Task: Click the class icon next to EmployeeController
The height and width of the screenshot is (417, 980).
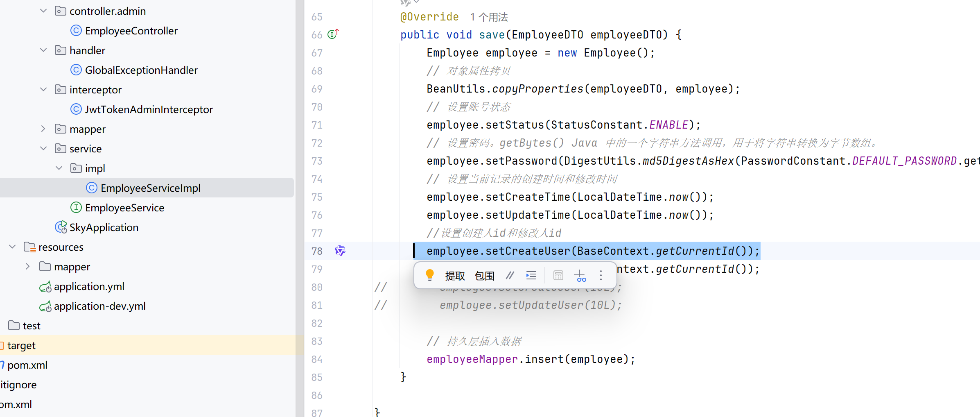Action: point(76,31)
